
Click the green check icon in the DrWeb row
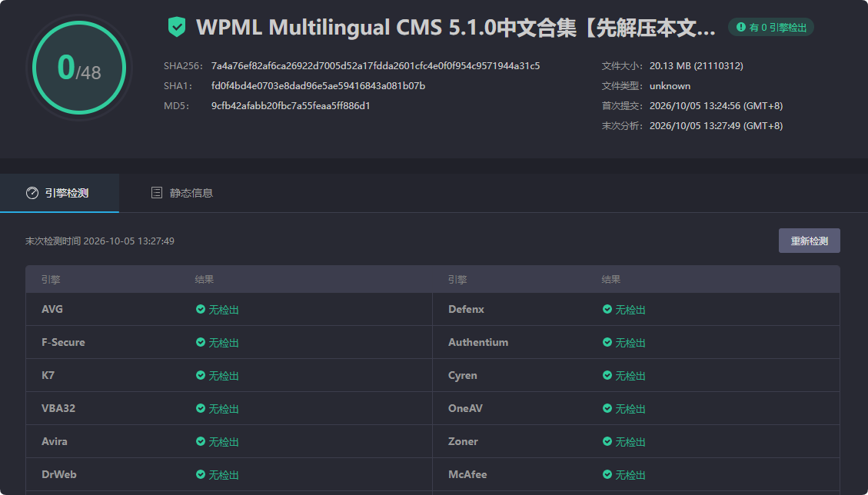click(x=201, y=474)
